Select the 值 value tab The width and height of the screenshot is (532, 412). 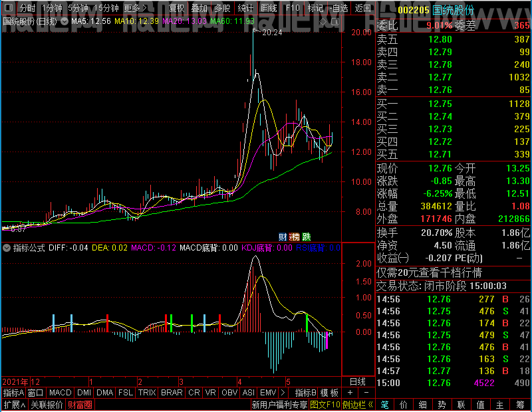point(480,405)
